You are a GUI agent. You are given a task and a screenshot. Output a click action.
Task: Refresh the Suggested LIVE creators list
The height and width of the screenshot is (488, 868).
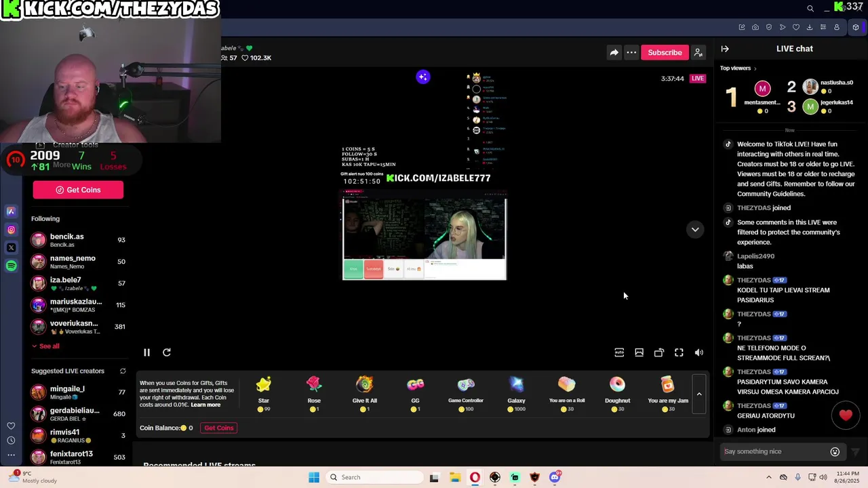tap(123, 371)
